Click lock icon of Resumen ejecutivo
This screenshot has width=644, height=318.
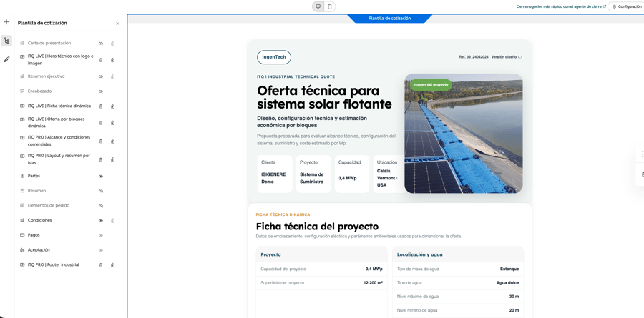coord(112,76)
